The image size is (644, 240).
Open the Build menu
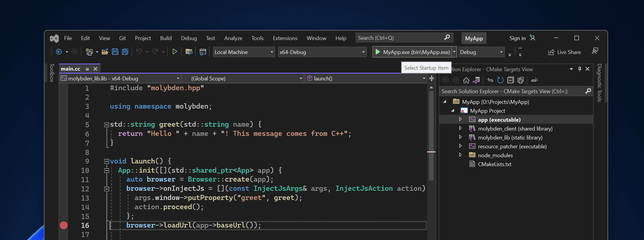tap(166, 38)
